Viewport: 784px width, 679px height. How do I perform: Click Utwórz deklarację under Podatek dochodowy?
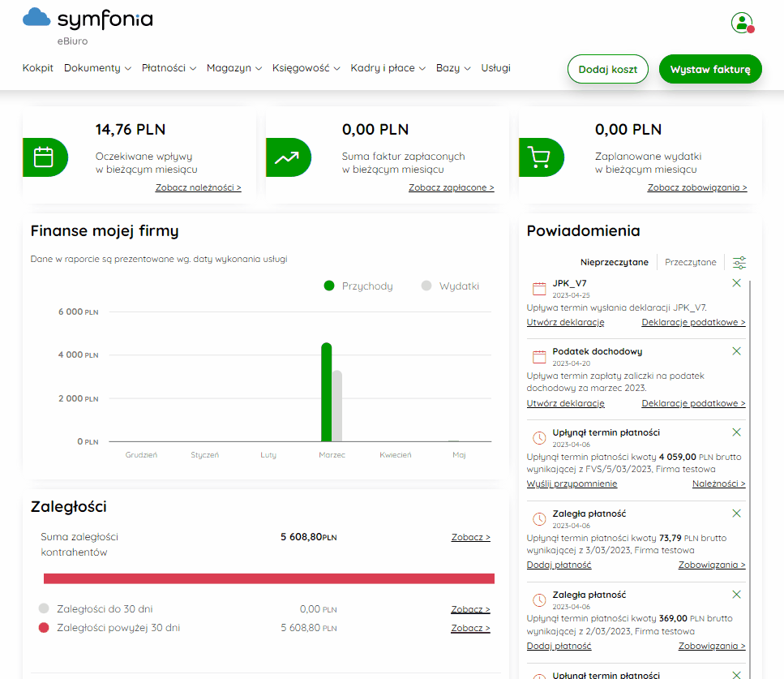(x=565, y=403)
